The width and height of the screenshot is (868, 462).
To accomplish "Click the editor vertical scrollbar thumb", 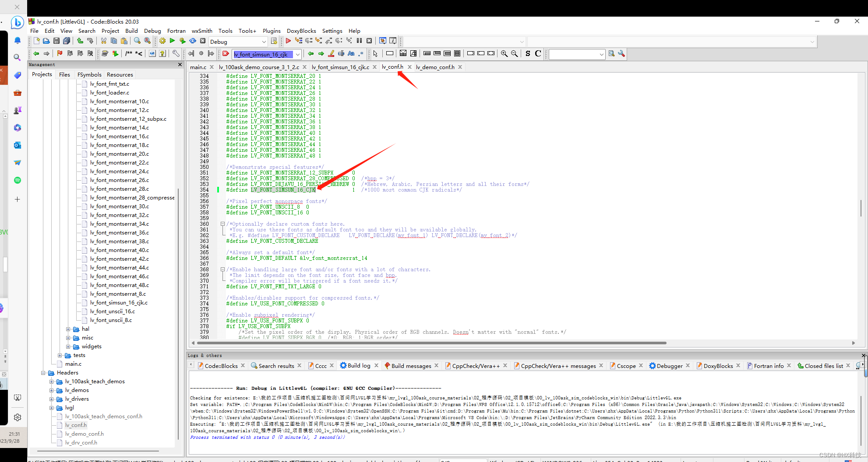I will 861,208.
